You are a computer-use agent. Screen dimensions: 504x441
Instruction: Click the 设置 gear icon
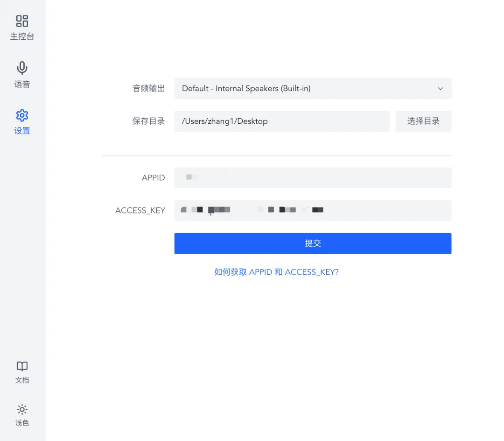pyautogui.click(x=22, y=115)
